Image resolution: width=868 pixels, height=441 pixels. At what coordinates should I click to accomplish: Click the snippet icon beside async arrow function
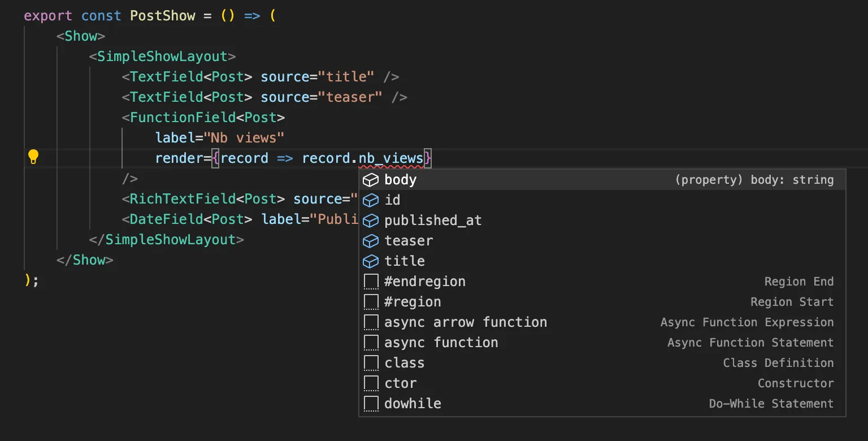(x=371, y=322)
